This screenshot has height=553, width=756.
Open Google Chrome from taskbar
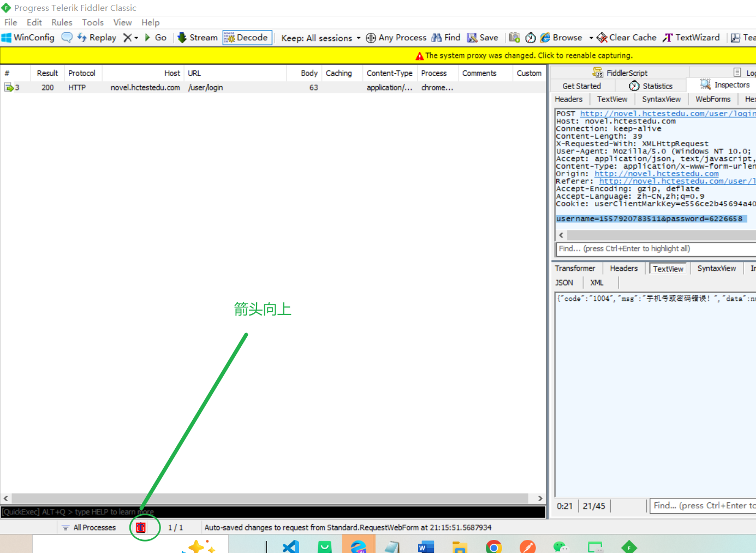493,546
